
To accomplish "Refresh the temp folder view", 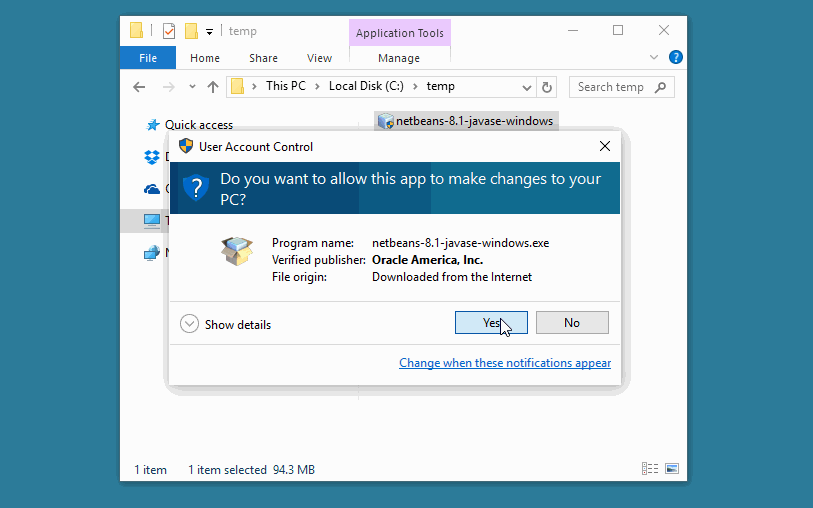I will [x=547, y=87].
